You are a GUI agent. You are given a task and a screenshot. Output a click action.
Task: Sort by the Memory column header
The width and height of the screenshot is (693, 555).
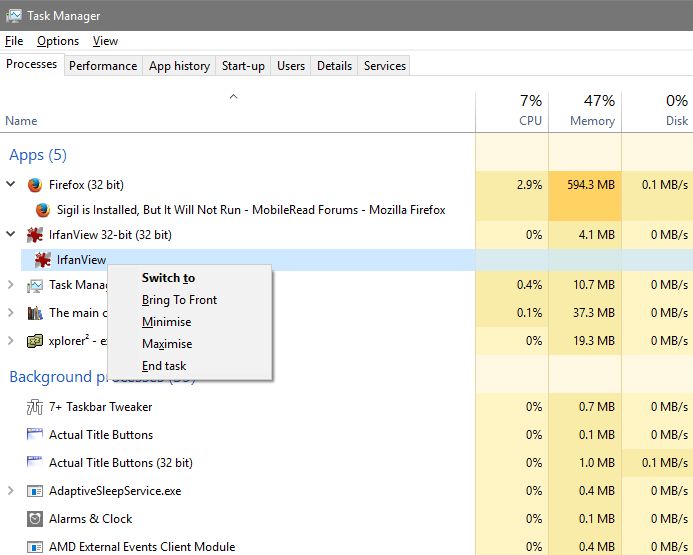(585, 112)
